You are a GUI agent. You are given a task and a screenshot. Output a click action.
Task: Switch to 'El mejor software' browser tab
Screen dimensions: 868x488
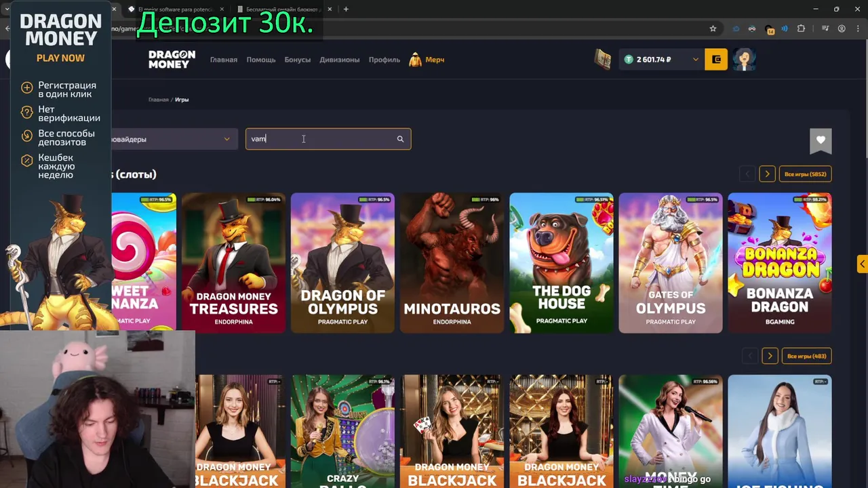click(x=175, y=9)
